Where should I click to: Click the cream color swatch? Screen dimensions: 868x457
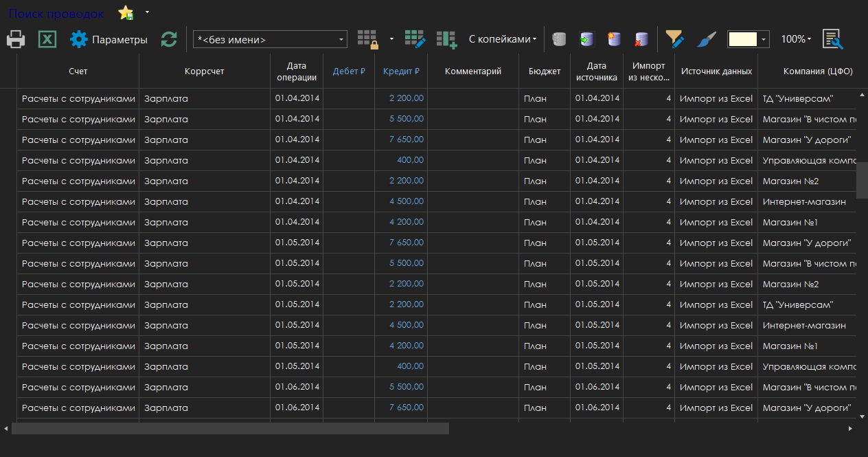click(742, 40)
